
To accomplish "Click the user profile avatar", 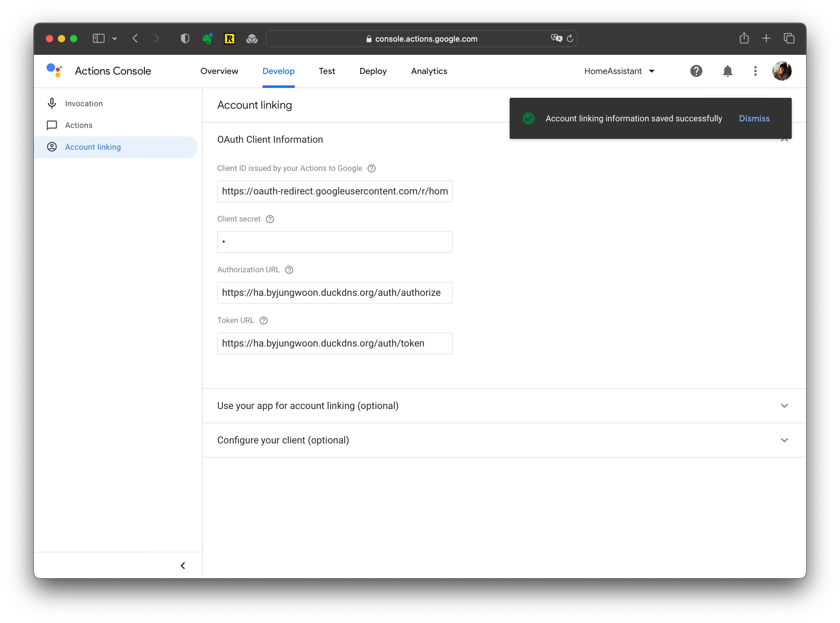I will click(781, 71).
